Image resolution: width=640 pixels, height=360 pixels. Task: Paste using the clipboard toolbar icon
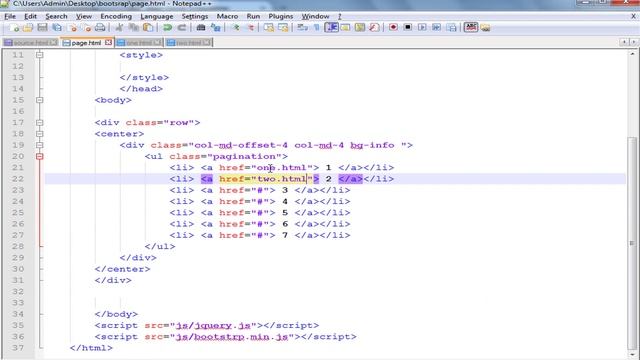click(x=148, y=28)
